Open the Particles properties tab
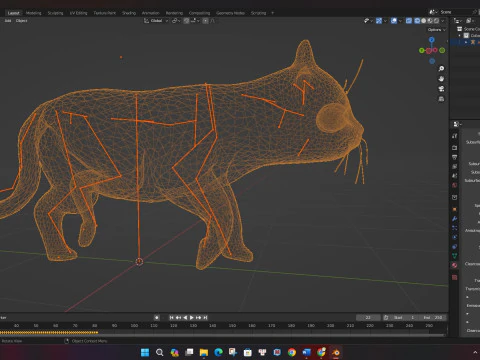Screen dimensions: 480x360 (x=455, y=228)
